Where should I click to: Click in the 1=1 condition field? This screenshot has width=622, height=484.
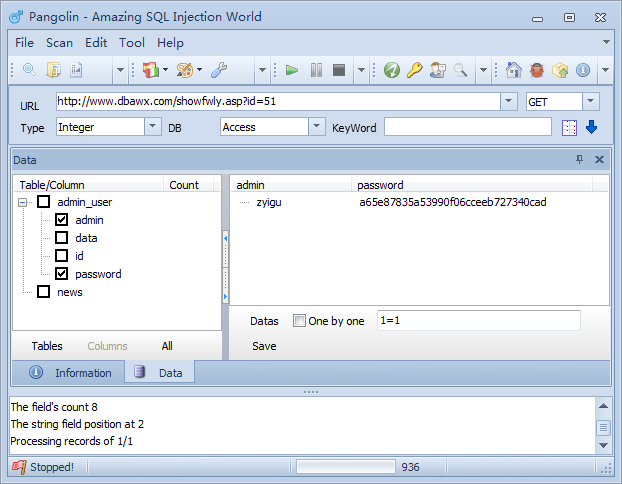click(x=479, y=320)
